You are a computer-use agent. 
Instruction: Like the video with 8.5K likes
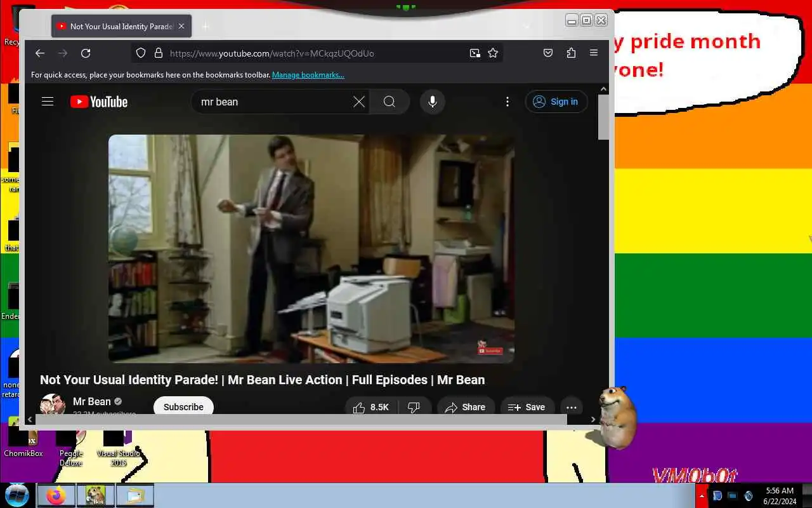click(x=370, y=407)
